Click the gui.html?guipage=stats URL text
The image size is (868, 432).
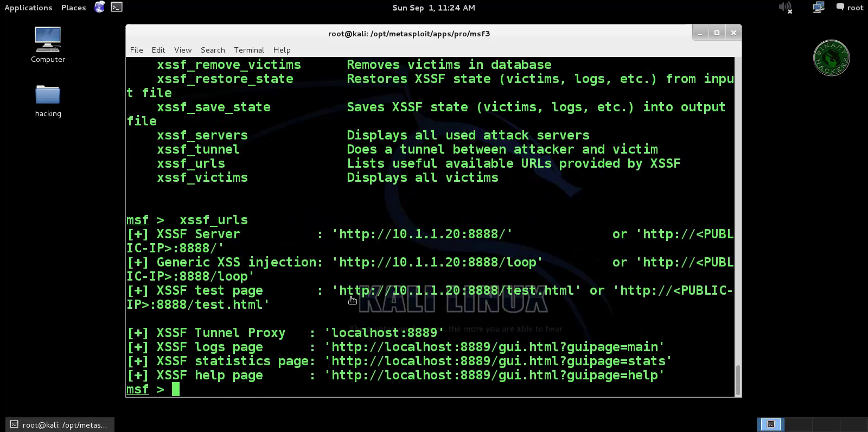coord(498,361)
